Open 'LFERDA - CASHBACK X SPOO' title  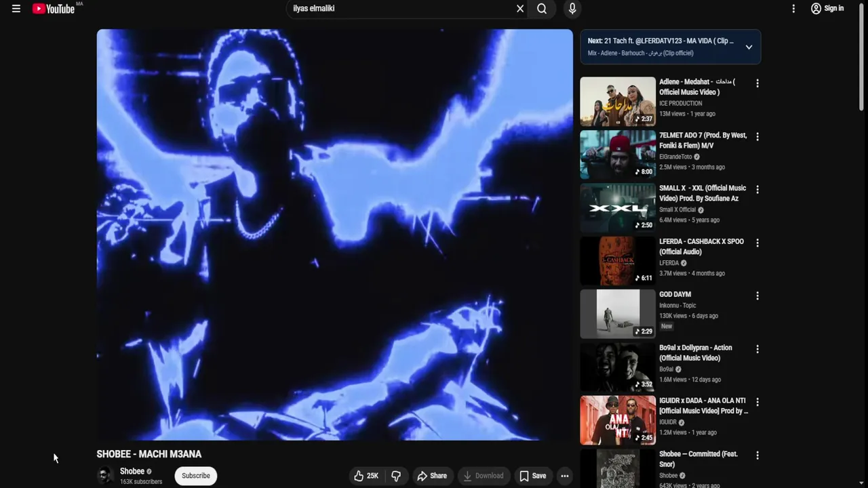click(701, 247)
